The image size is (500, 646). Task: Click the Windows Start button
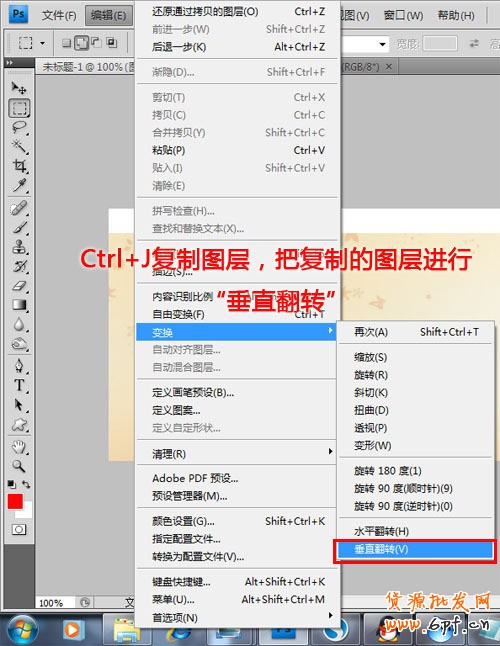coord(23,630)
